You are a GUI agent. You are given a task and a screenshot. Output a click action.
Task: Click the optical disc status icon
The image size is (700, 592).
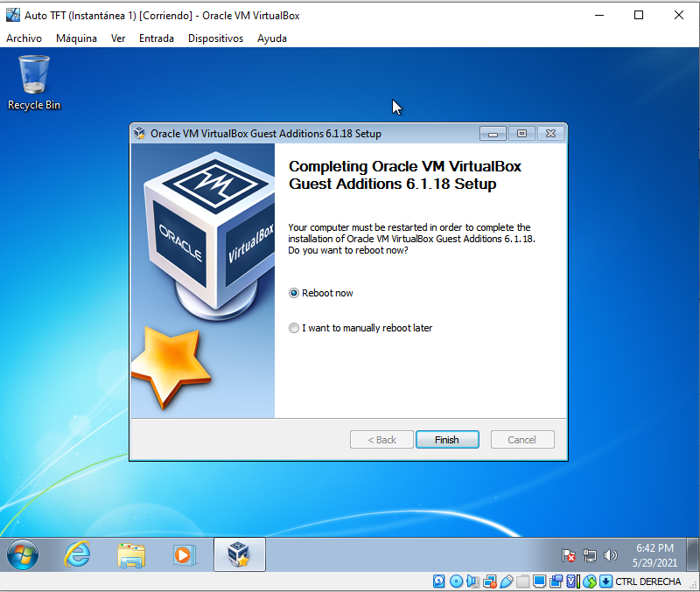pyautogui.click(x=456, y=582)
